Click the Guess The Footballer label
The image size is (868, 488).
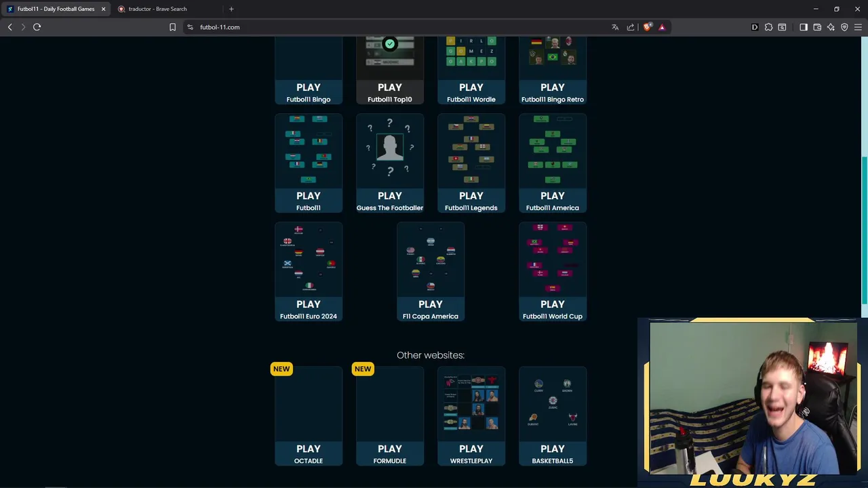point(390,208)
